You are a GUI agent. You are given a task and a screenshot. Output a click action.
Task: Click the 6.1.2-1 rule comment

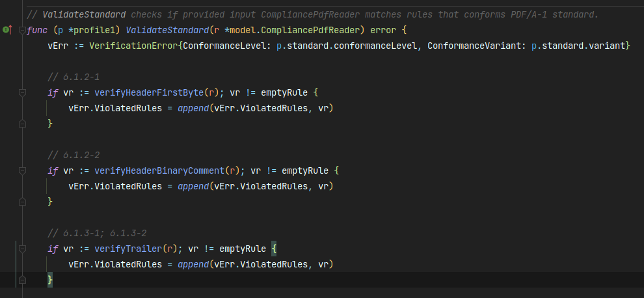tap(73, 77)
